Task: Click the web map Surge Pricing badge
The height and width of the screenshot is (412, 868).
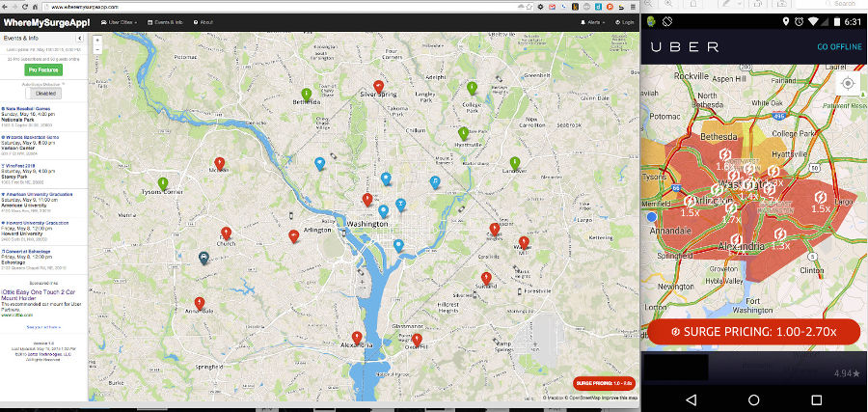Action: (605, 383)
